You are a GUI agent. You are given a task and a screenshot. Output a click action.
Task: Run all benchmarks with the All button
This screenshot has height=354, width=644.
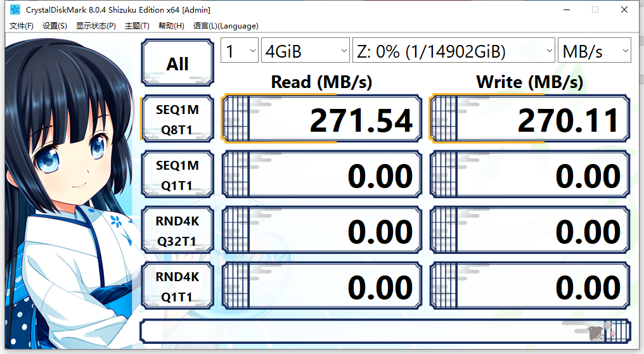[177, 63]
